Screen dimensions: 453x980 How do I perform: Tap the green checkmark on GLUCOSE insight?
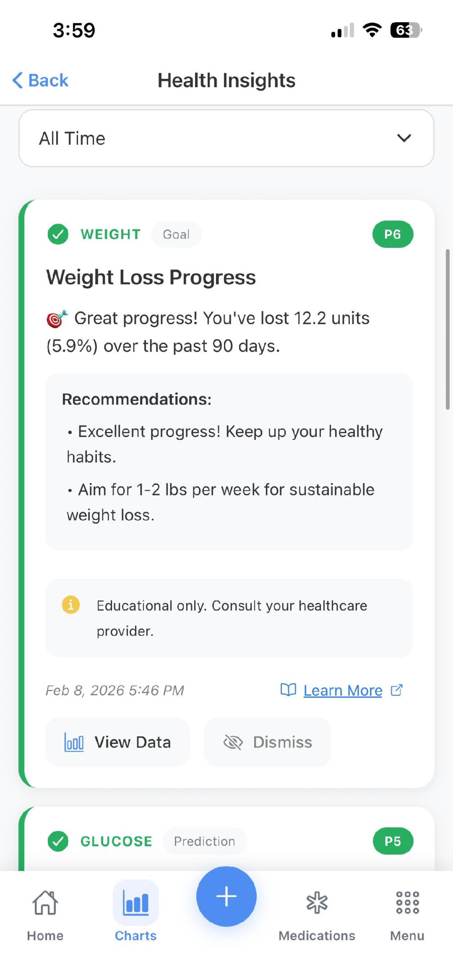click(58, 841)
